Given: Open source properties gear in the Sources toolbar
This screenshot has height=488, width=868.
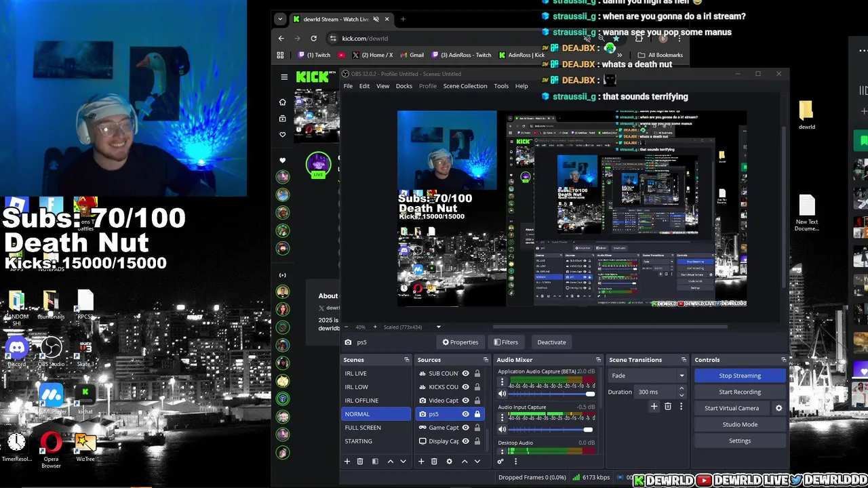Looking at the screenshot, I should pos(449,462).
